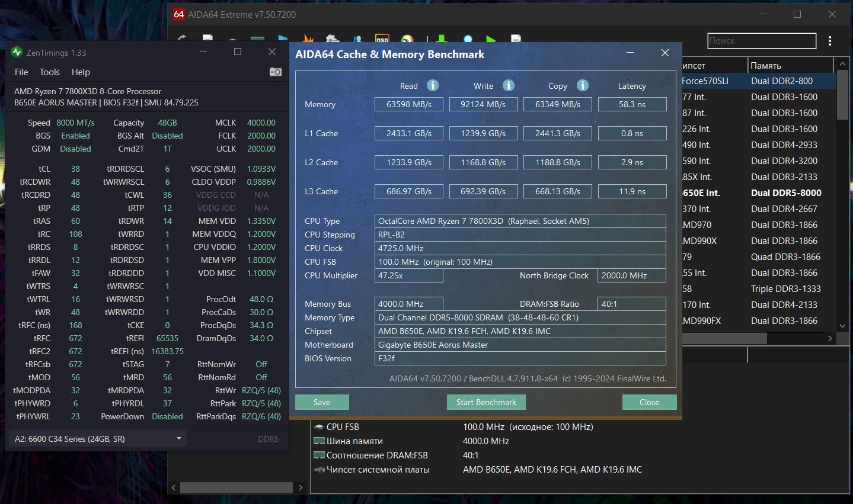Viewport: 853px width, 504px height.
Task: Click the icon beside Шина памяти row
Action: [x=319, y=441]
